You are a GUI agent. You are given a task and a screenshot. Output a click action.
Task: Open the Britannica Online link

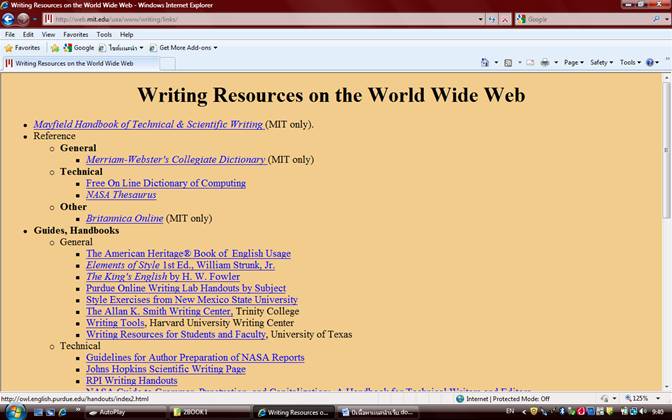pos(125,218)
